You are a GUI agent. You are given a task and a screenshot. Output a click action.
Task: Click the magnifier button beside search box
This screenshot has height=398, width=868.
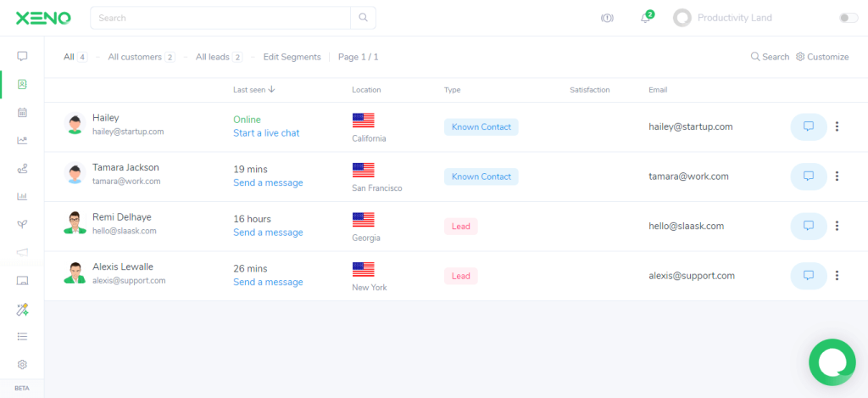[363, 18]
